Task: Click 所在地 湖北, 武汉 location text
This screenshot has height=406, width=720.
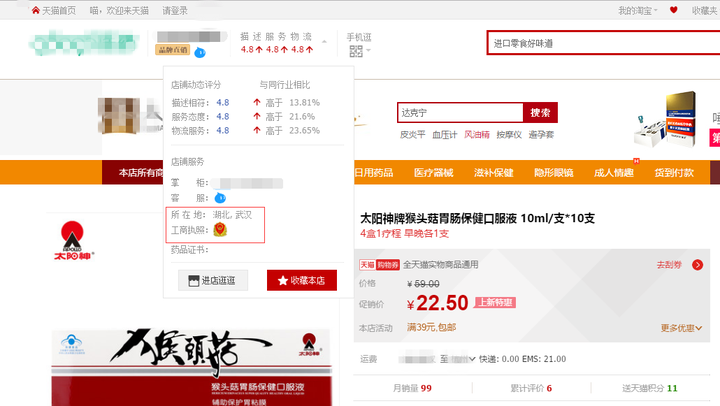Action: click(x=212, y=215)
